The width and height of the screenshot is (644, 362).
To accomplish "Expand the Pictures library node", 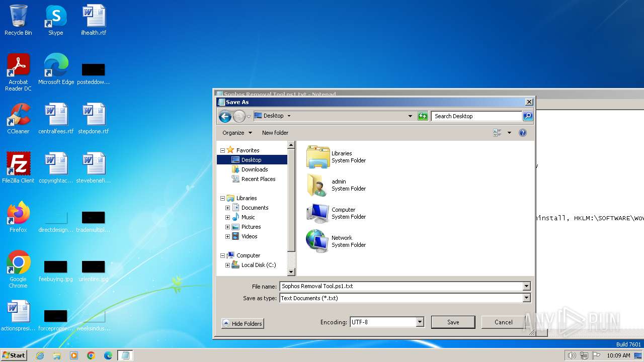I will pyautogui.click(x=227, y=227).
